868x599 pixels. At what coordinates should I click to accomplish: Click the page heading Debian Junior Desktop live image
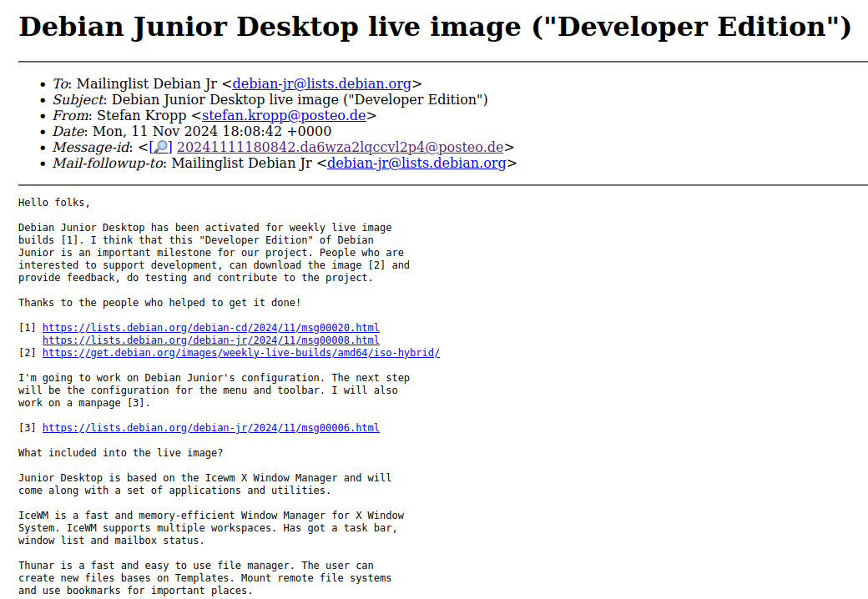[435, 27]
